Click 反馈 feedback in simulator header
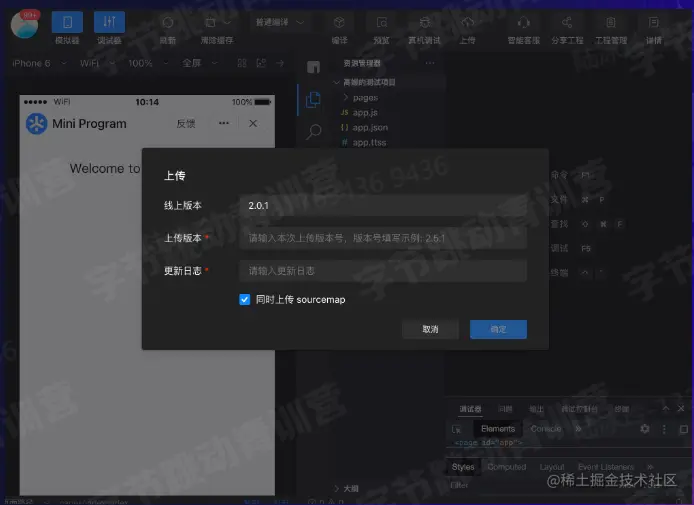This screenshot has height=505, width=694. point(185,123)
